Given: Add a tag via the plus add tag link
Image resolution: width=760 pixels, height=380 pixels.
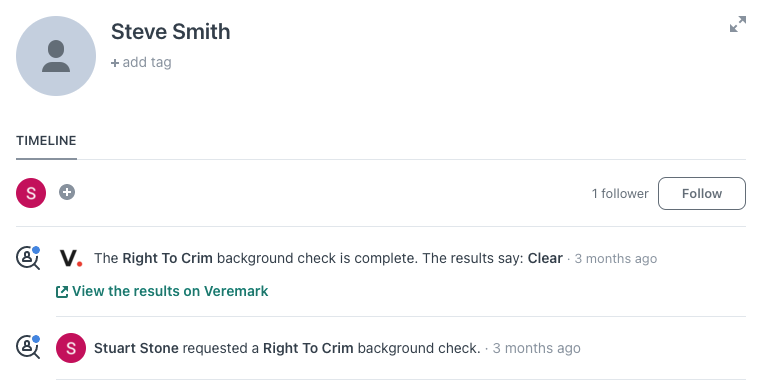Looking at the screenshot, I should tap(141, 63).
